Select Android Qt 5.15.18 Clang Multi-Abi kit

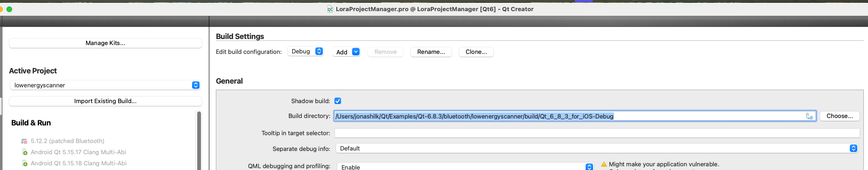tap(78, 163)
